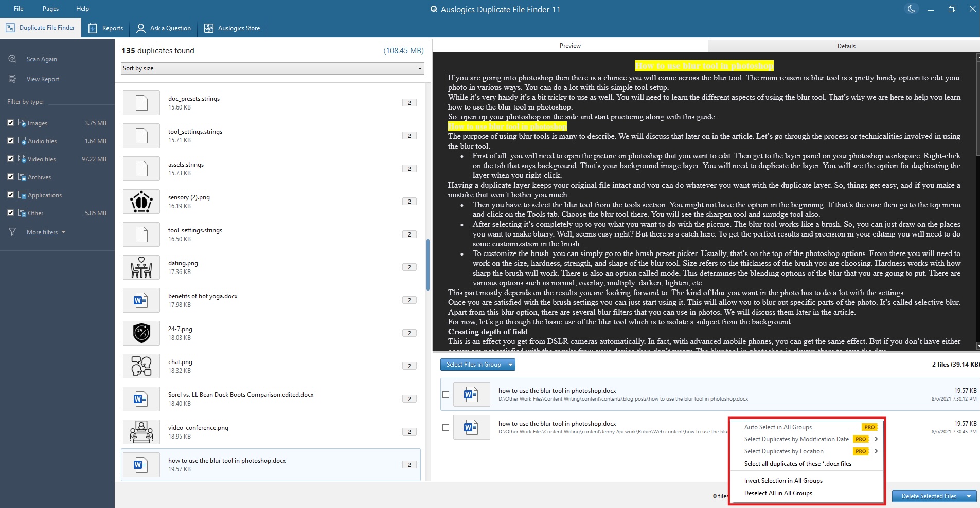
Task: Click the video-conference.png thumbnail icon
Action: pos(141,432)
